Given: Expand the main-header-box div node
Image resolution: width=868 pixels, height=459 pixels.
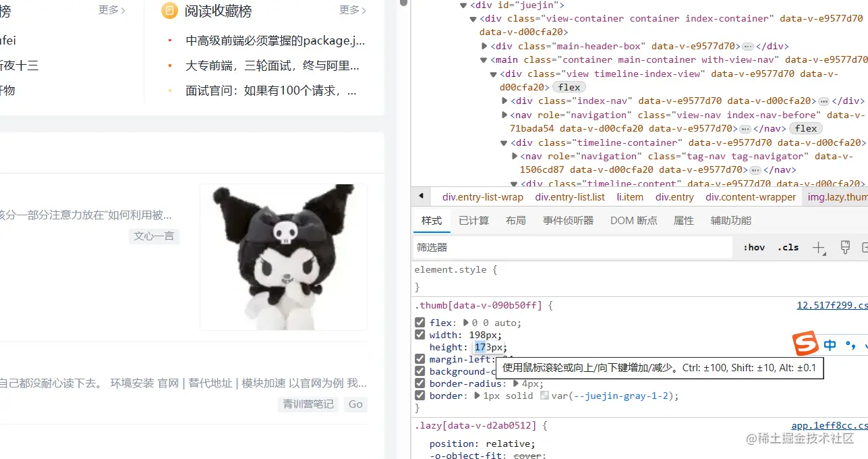Looking at the screenshot, I should point(484,47).
